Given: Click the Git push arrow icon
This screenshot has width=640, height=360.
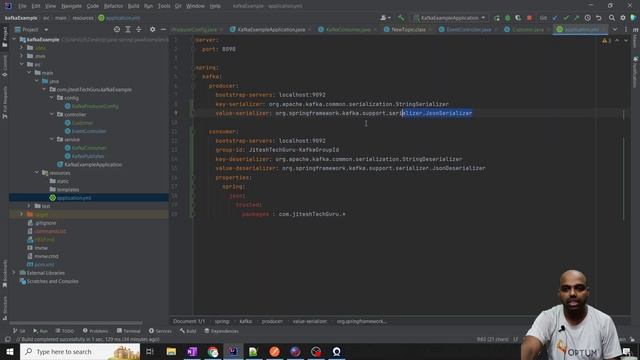Looking at the screenshot, I should coord(576,18).
